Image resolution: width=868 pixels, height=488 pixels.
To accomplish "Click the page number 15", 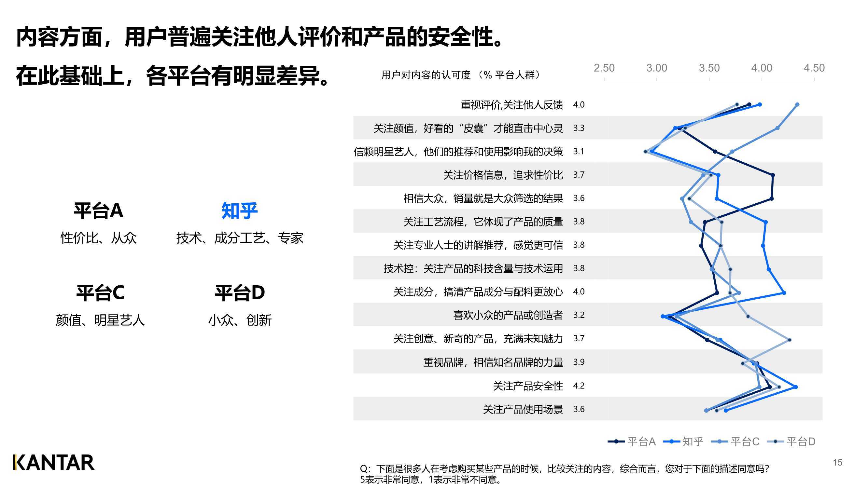I will 837,462.
